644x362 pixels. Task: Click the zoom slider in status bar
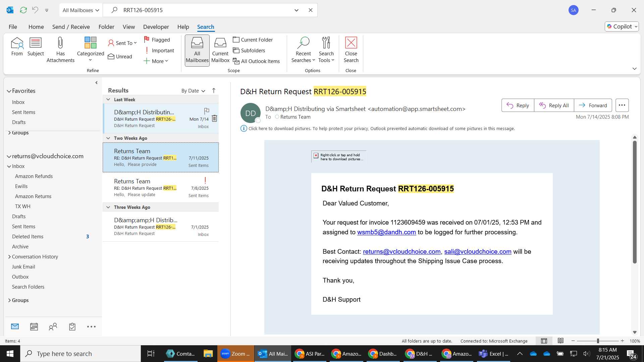coord(598,341)
